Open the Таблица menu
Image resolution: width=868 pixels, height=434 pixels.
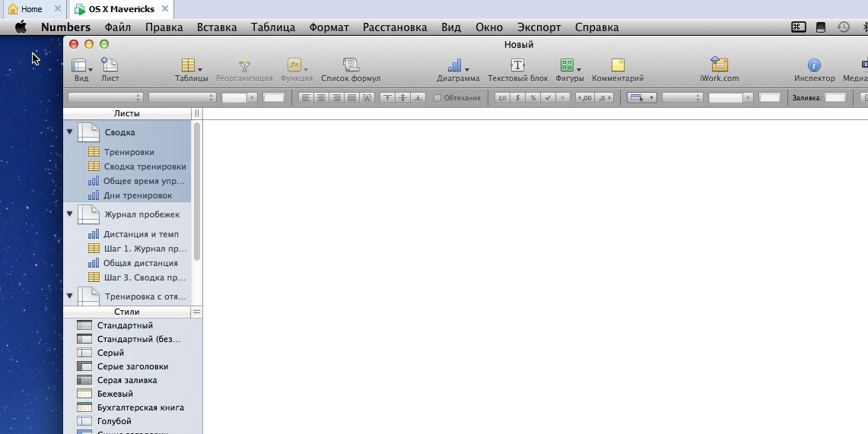point(273,27)
